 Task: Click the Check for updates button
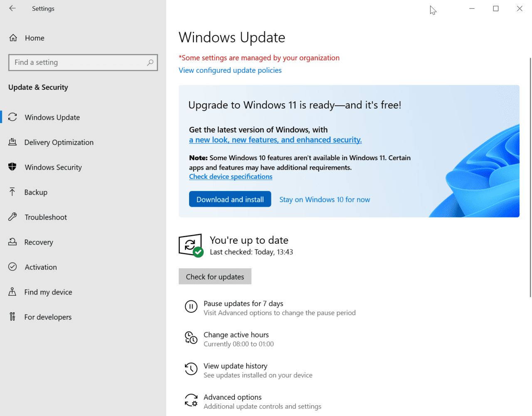pos(215,277)
